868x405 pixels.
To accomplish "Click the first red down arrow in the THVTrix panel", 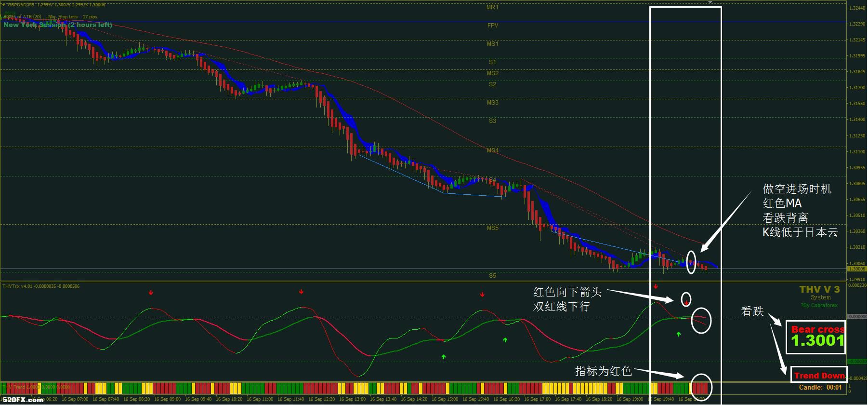I will coord(151,292).
